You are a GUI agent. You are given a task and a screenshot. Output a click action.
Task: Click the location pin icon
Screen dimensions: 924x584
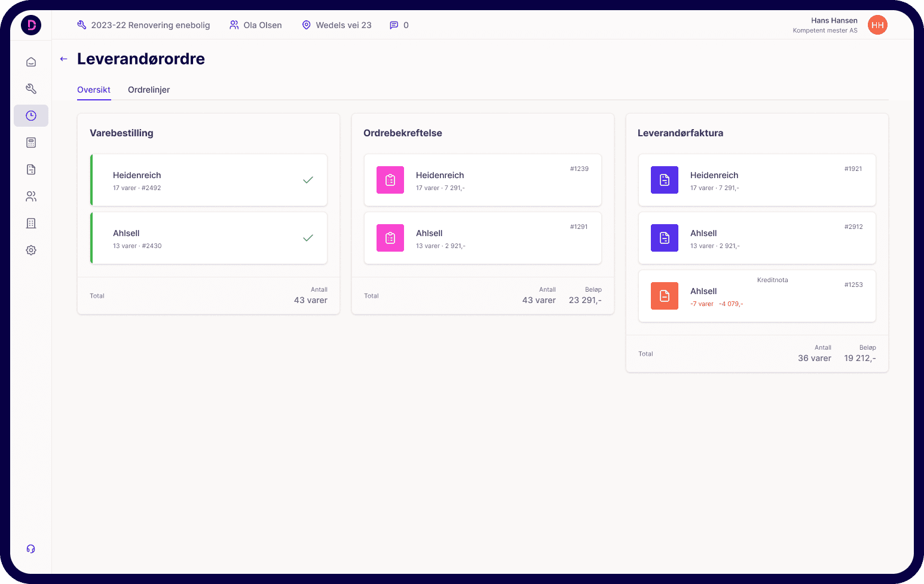307,25
